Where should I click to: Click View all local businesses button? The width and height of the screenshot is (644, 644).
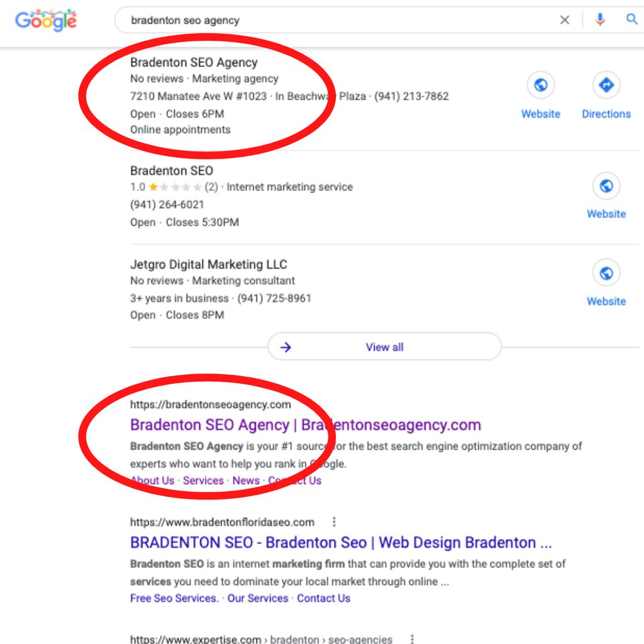point(384,347)
